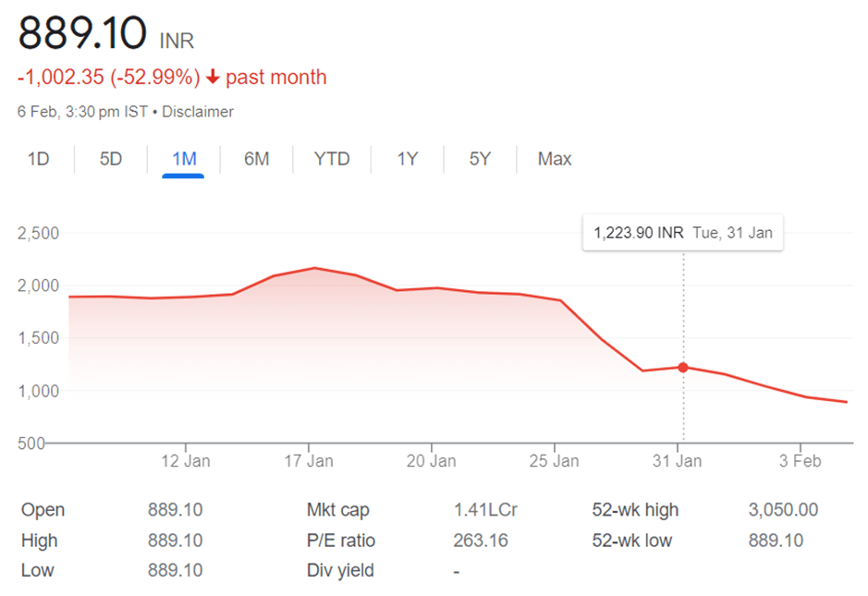The image size is (868, 596).
Task: Click the main 889.10 price heading
Action: point(83,34)
